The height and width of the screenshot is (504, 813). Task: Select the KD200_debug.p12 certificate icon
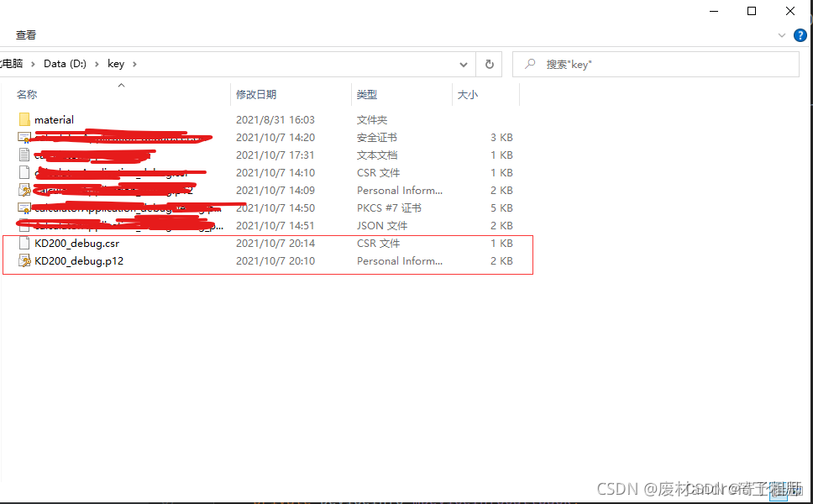click(x=24, y=260)
